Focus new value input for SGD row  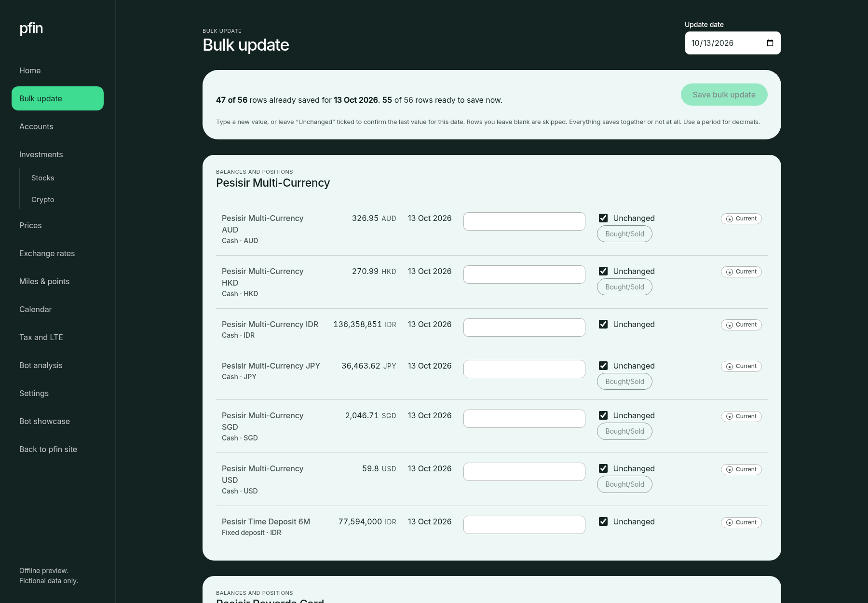tap(524, 419)
